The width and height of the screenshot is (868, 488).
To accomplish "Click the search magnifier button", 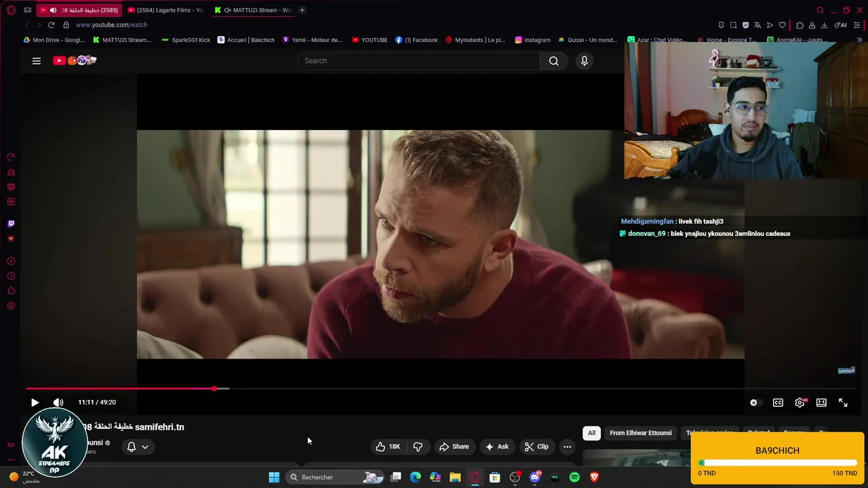I will click(554, 61).
